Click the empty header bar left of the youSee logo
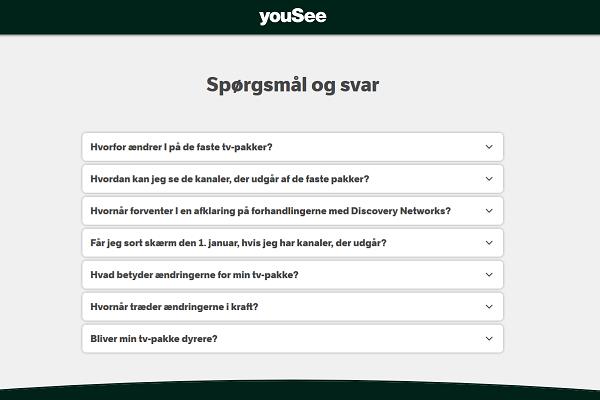 [x=120, y=16]
